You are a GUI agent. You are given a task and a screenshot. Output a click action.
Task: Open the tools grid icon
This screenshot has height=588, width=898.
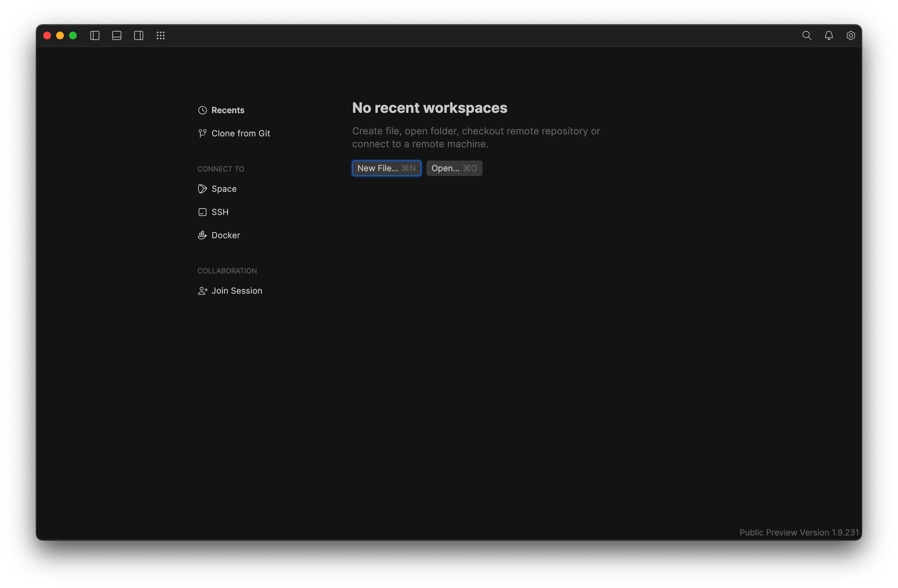pyautogui.click(x=161, y=35)
